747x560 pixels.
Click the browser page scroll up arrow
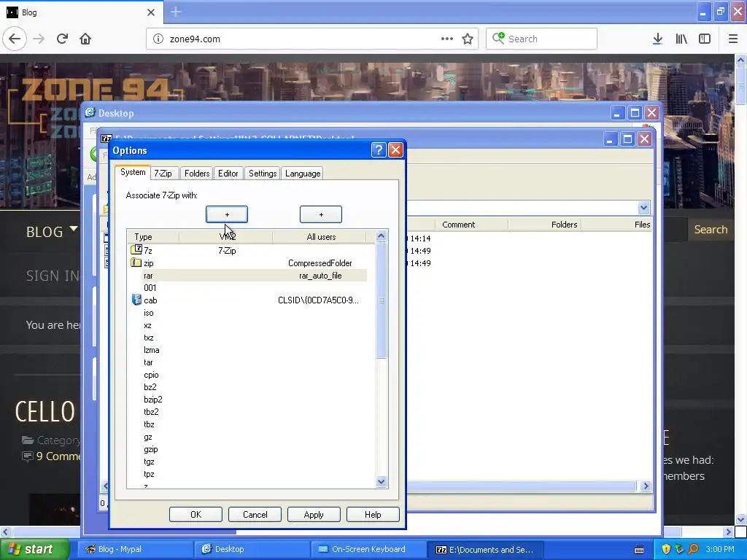pyautogui.click(x=740, y=60)
